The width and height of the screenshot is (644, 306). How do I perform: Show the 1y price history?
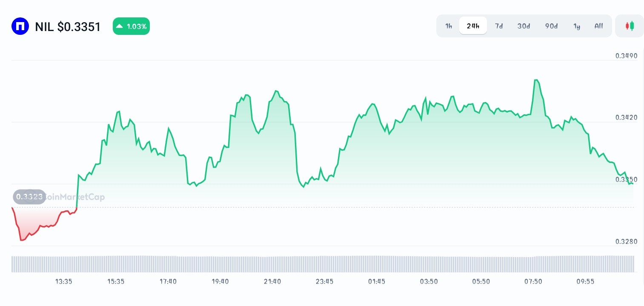point(577,26)
